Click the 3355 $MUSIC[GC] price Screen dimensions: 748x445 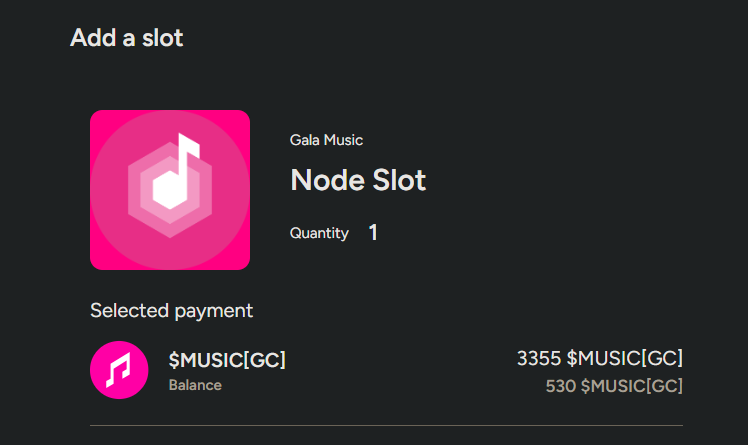tap(600, 358)
